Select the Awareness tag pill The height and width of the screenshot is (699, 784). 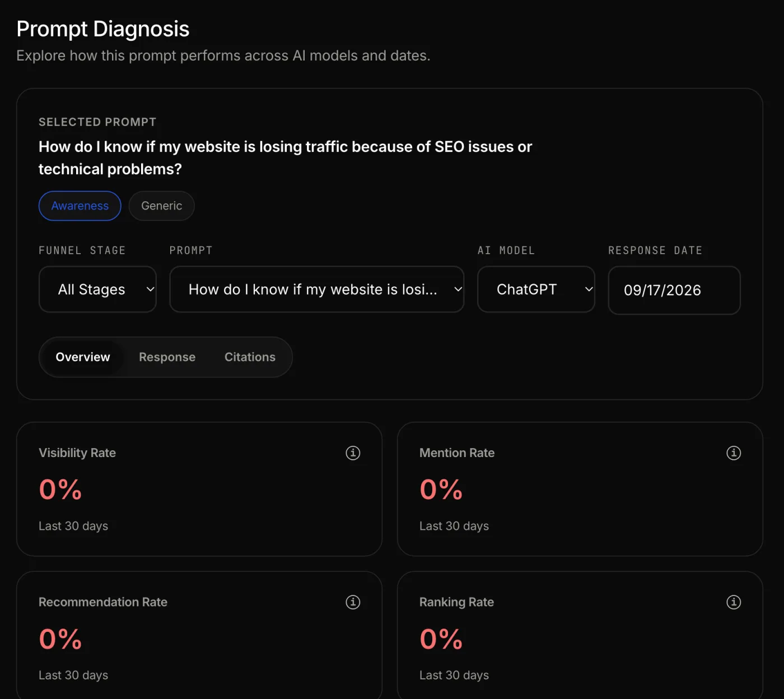80,206
